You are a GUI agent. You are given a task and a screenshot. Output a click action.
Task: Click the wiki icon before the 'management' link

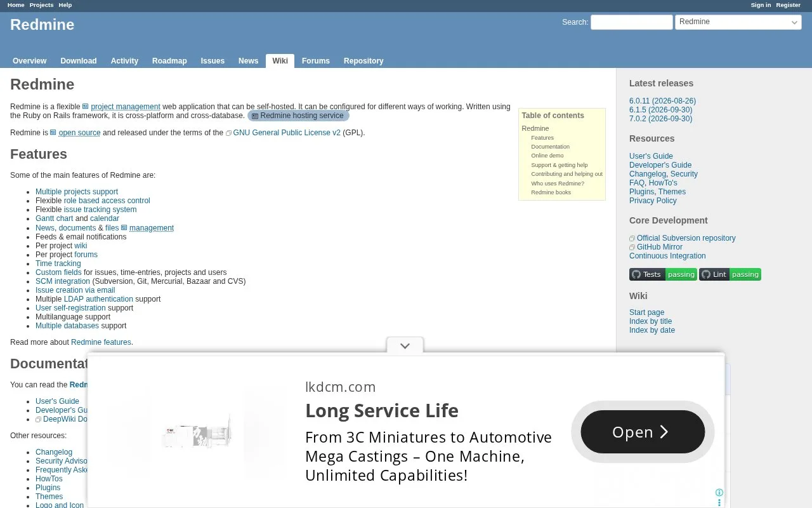point(124,228)
